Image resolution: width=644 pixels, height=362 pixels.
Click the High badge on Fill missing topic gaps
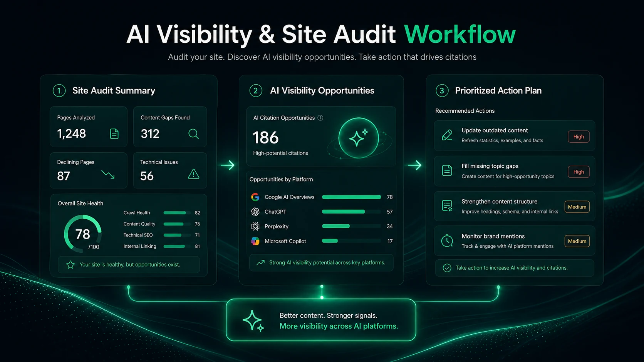[x=579, y=172]
